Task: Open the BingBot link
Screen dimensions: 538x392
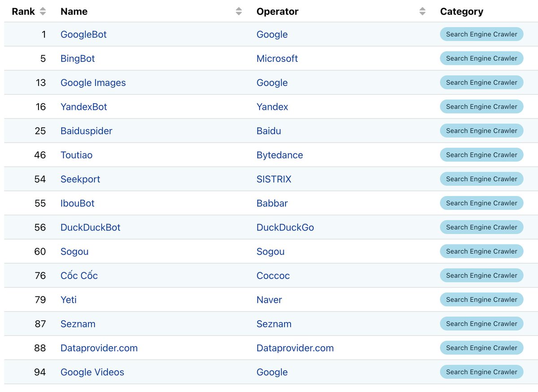Action: click(78, 59)
